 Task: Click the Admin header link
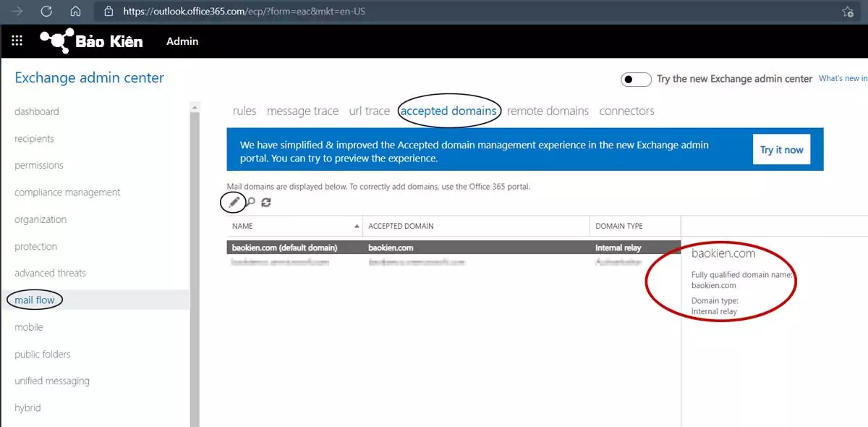[x=182, y=41]
